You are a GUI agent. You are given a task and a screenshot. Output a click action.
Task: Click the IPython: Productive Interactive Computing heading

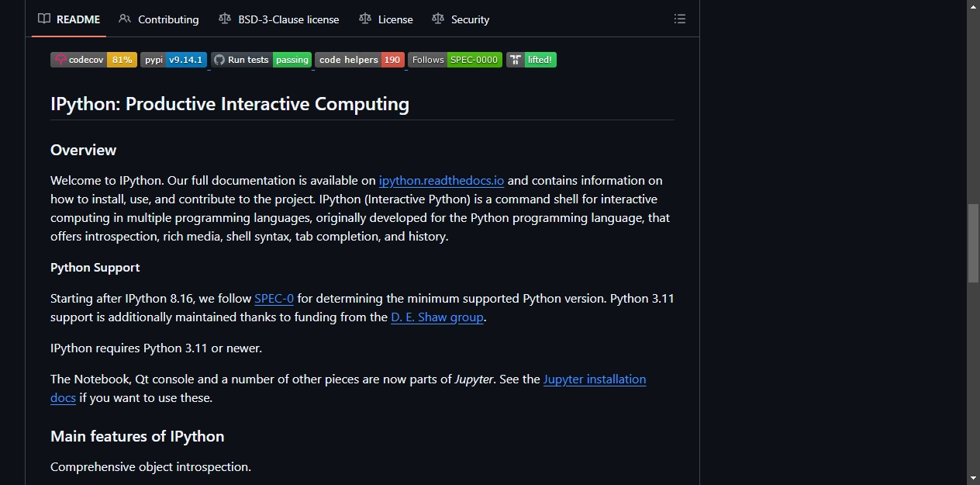(x=229, y=104)
